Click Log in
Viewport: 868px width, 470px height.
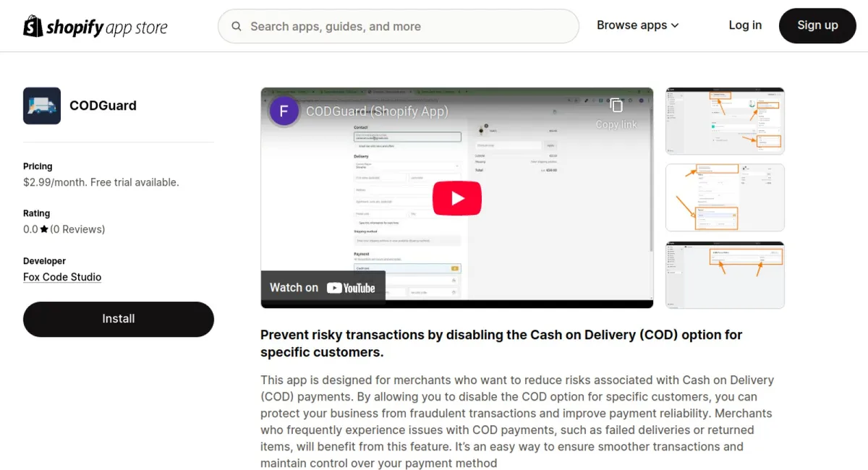745,25
